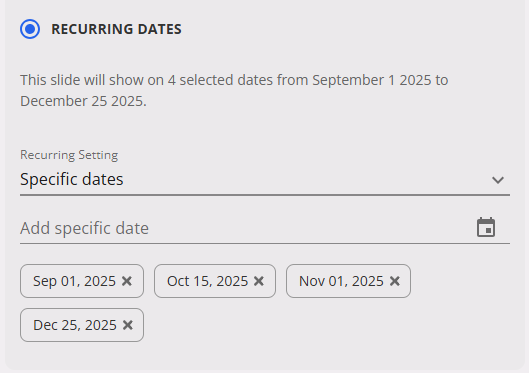The height and width of the screenshot is (373, 529).
Task: Click the 'Add specific date' placeholder text
Action: (x=84, y=228)
